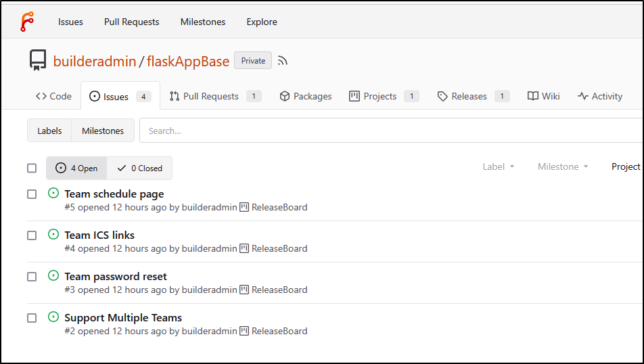The height and width of the screenshot is (364, 644).
Task: Expand the Milestone filter dropdown
Action: [x=563, y=167]
